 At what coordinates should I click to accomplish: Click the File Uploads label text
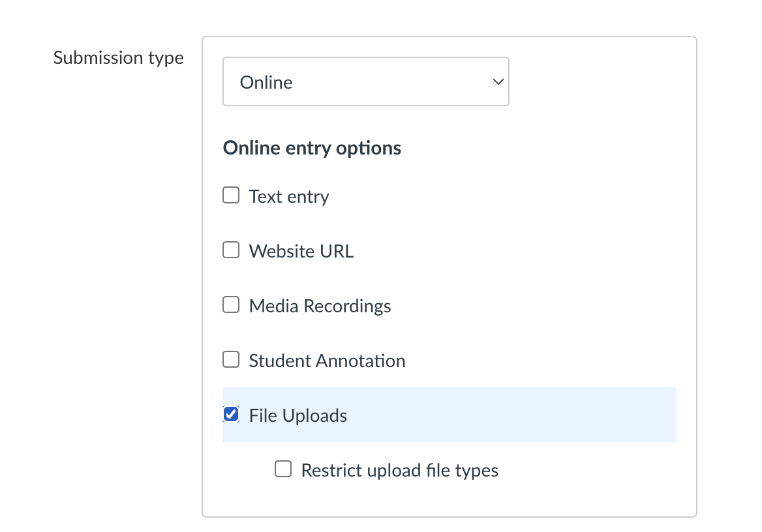click(297, 415)
